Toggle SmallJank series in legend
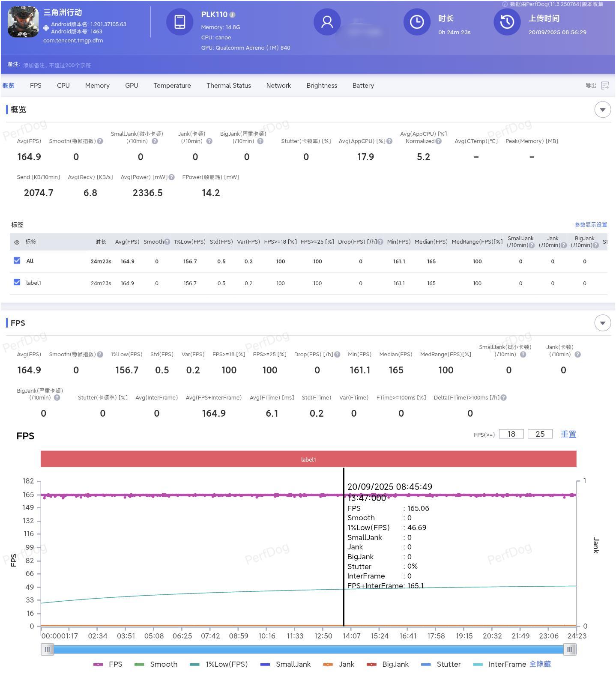This screenshot has width=616, height=680. (285, 665)
